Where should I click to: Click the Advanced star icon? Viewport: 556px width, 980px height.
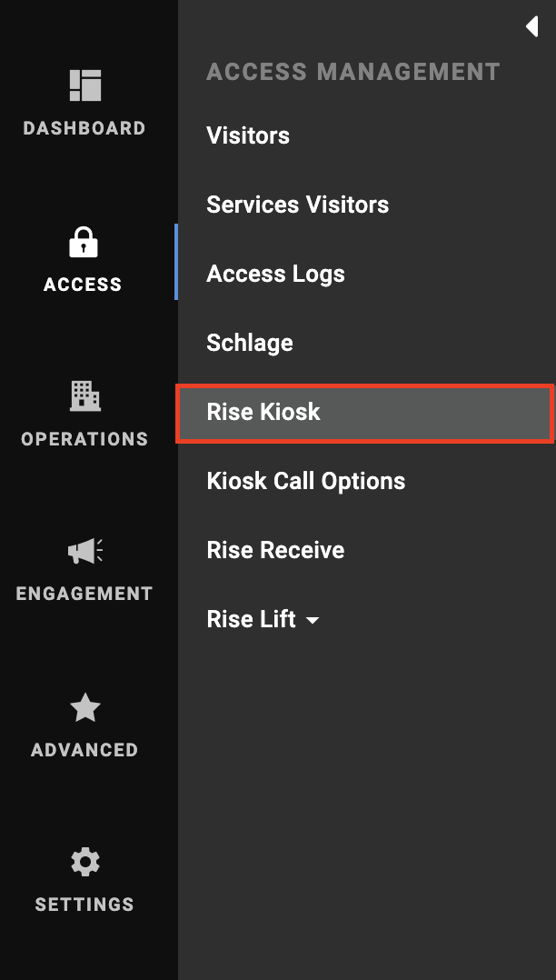pyautogui.click(x=85, y=707)
